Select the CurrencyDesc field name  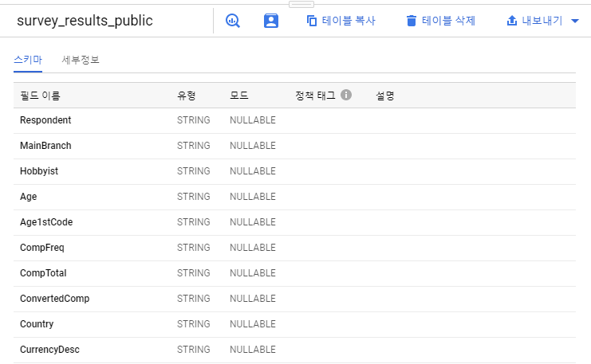pos(49,350)
